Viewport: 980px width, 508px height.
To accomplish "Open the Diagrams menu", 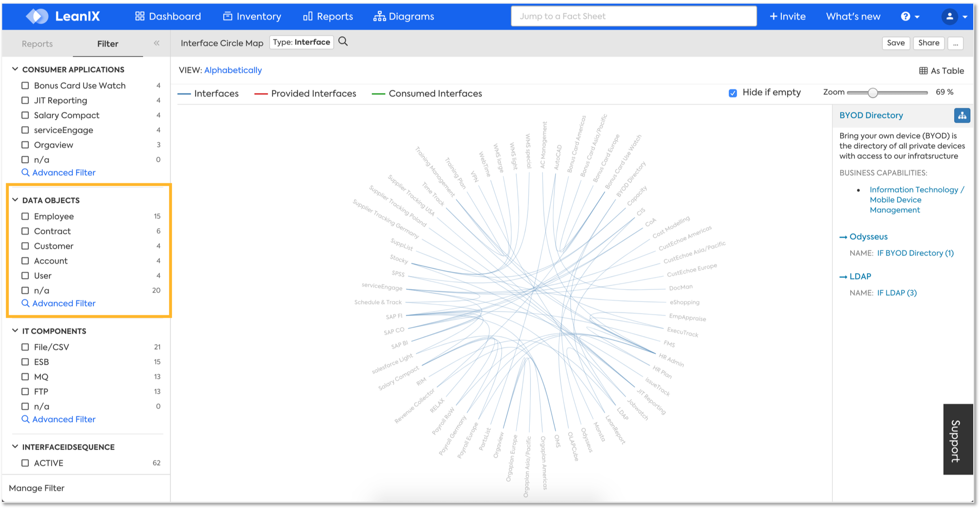I will coord(404,16).
